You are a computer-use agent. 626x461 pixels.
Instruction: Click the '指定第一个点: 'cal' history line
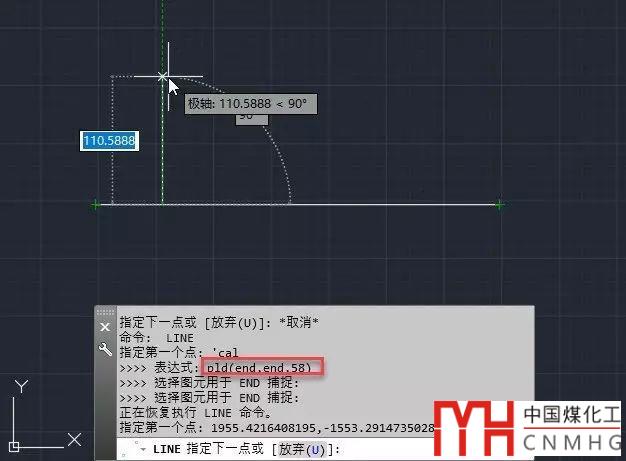click(x=179, y=352)
